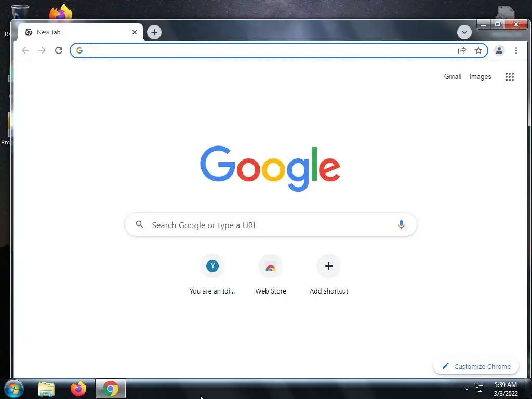Click the network tray icon
This screenshot has width=532, height=399.
click(480, 389)
